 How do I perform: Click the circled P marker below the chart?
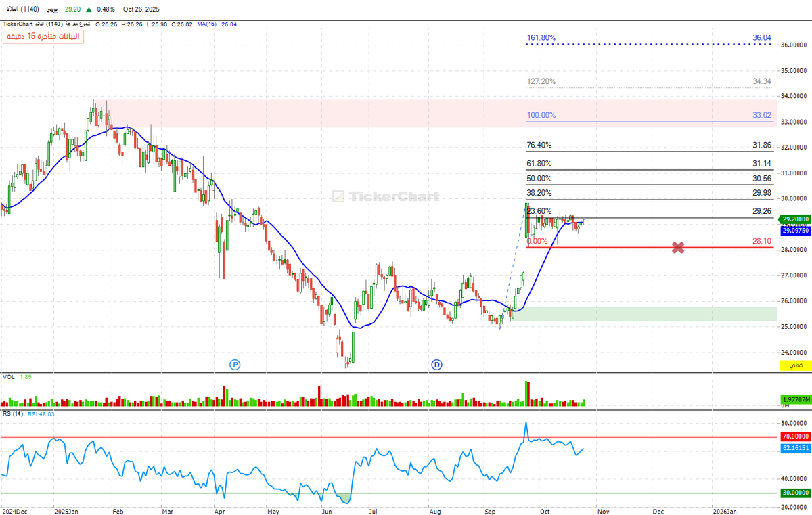235,365
